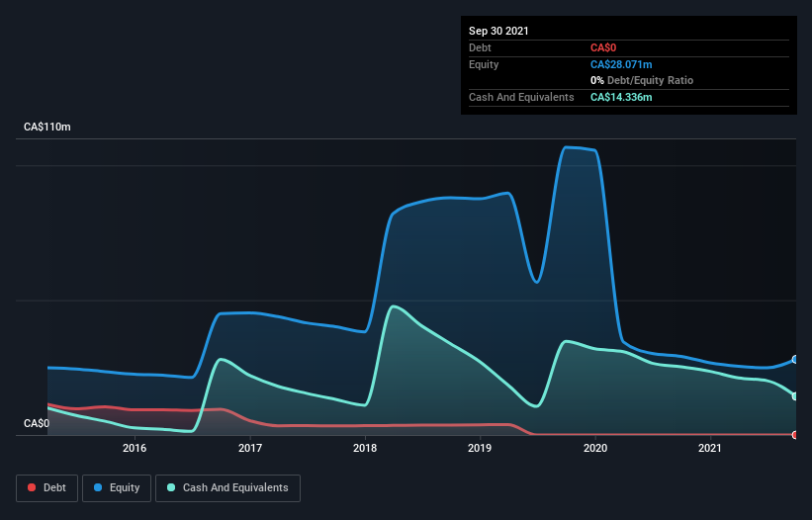Click the CA$0 y-axis label
Image resolution: width=812 pixels, height=520 pixels.
tap(37, 423)
